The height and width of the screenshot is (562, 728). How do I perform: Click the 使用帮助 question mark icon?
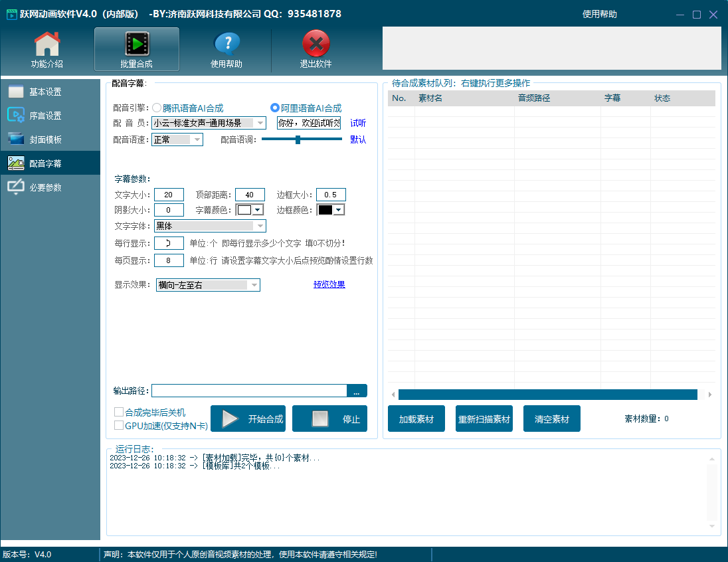click(x=227, y=45)
